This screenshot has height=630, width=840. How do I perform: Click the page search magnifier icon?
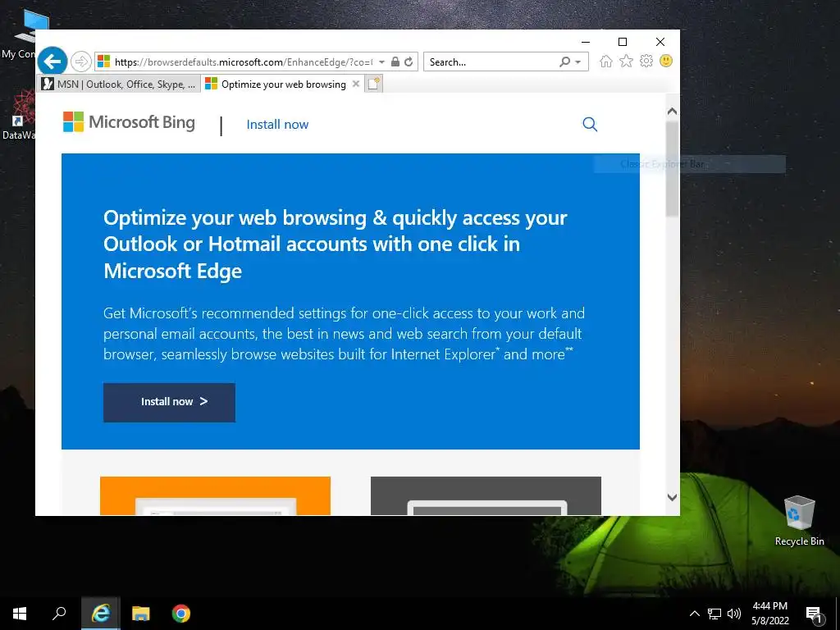pyautogui.click(x=590, y=125)
